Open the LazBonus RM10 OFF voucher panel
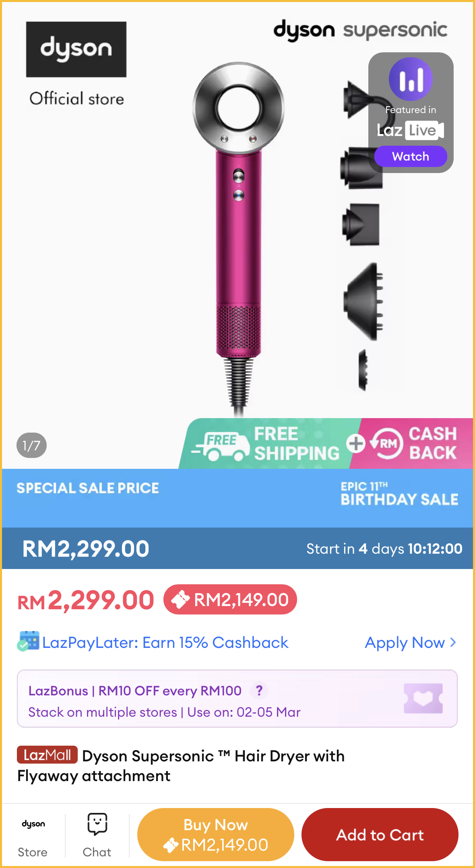This screenshot has height=868, width=475. 237,699
